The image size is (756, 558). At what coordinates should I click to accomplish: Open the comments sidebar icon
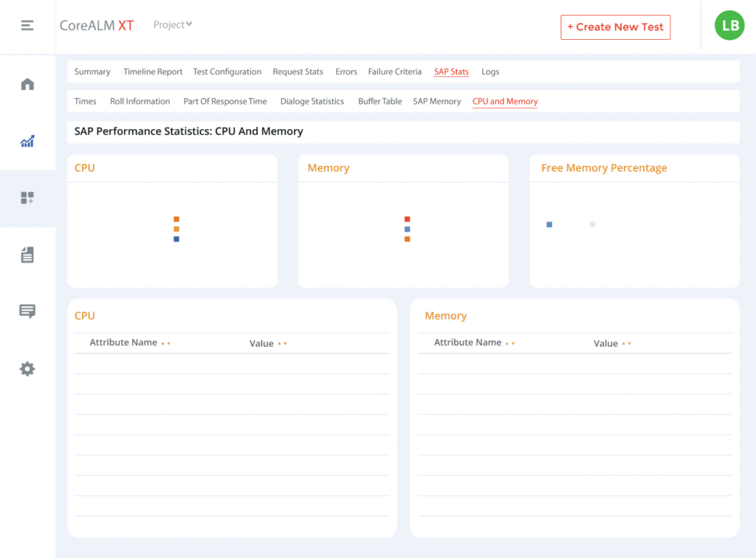[x=27, y=311]
